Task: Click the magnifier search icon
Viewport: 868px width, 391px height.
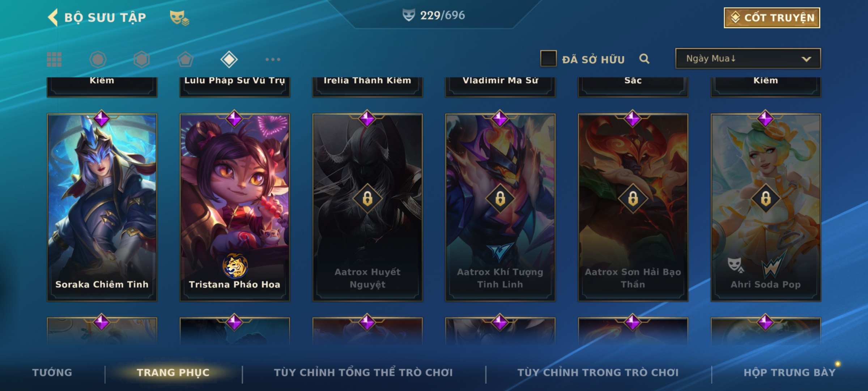Action: click(644, 59)
